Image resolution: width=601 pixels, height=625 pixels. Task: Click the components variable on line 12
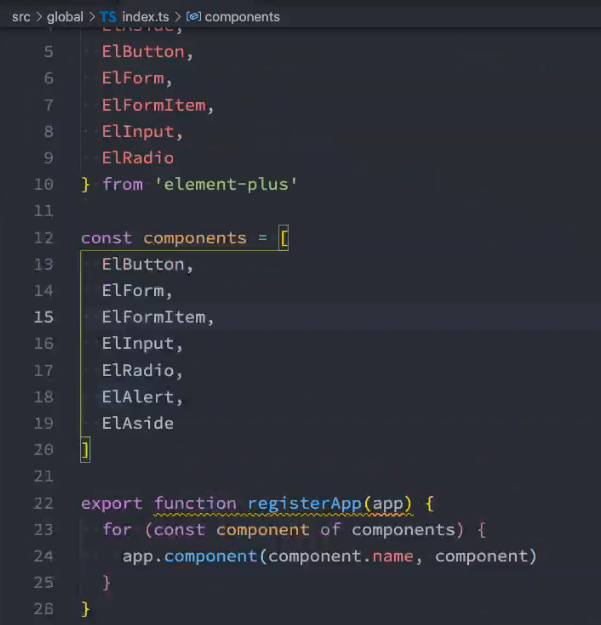coord(195,239)
